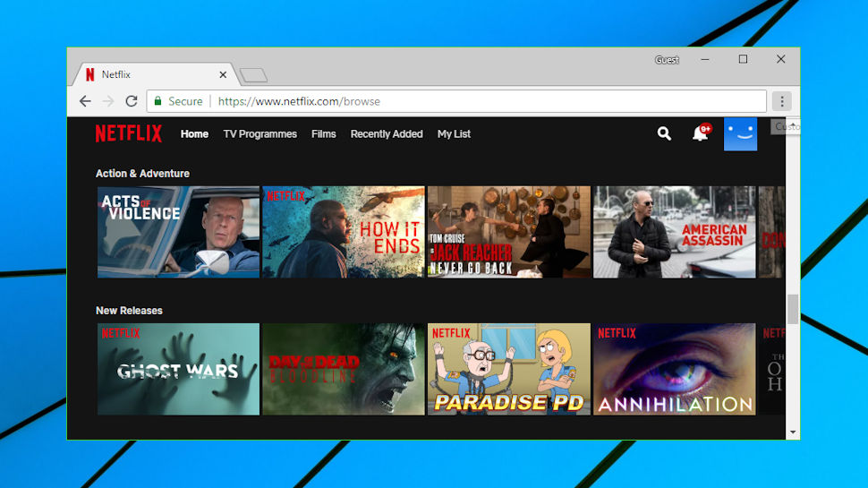Open the Annihilation thumbnail
The height and width of the screenshot is (488, 868).
(674, 369)
